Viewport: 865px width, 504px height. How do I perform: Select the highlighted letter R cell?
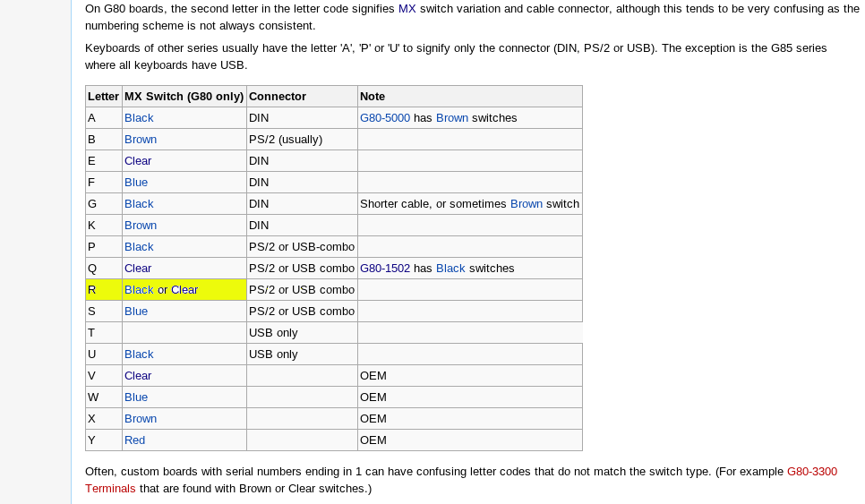click(x=104, y=290)
